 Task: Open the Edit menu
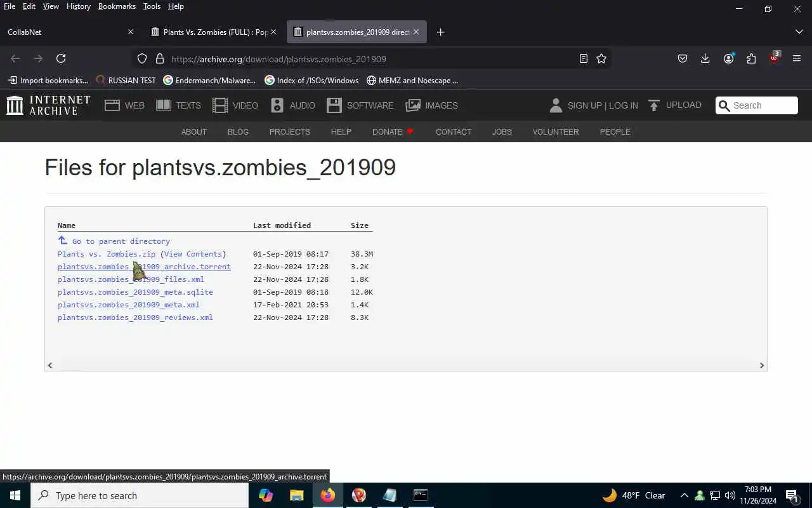click(29, 6)
